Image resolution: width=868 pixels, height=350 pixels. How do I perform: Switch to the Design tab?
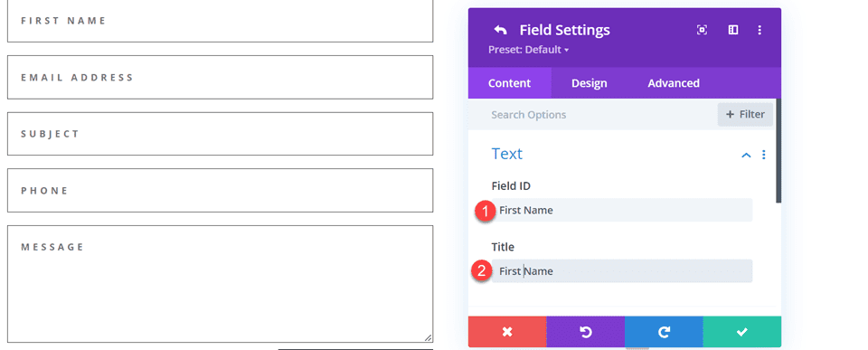click(589, 83)
